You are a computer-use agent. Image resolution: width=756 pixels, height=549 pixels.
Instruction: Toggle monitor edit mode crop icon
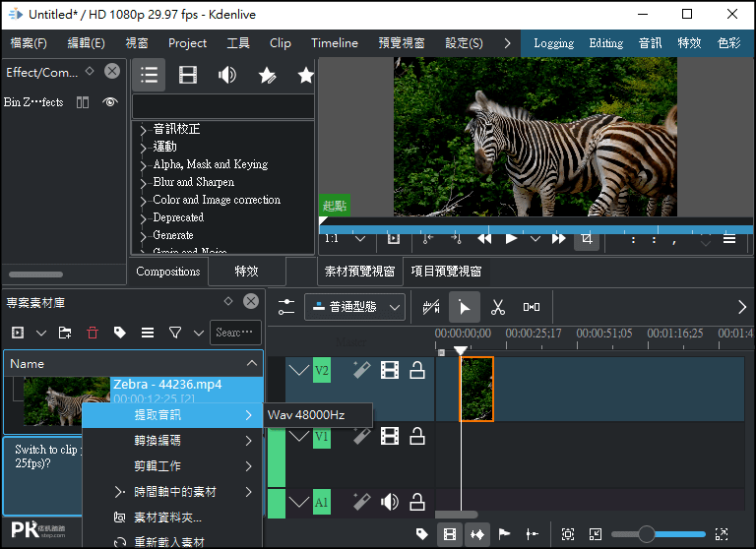coord(587,239)
